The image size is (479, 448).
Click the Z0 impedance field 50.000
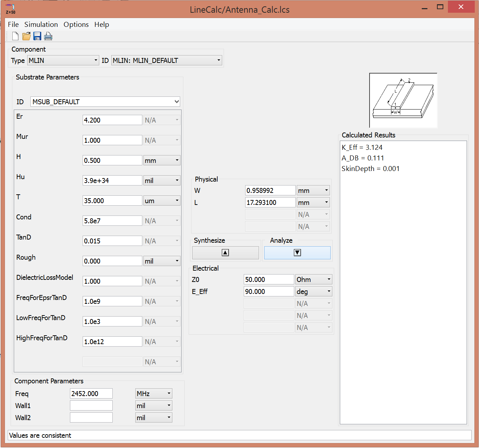(x=269, y=279)
